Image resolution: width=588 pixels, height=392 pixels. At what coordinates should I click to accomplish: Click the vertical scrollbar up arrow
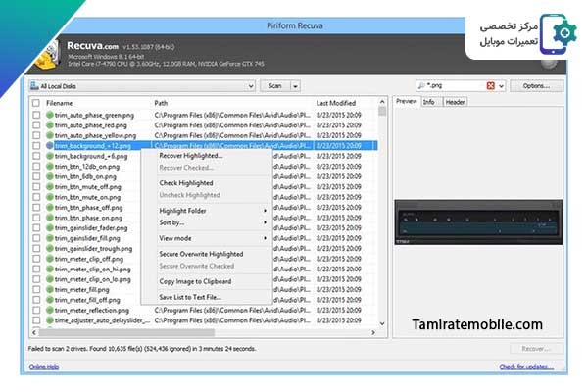[382, 102]
